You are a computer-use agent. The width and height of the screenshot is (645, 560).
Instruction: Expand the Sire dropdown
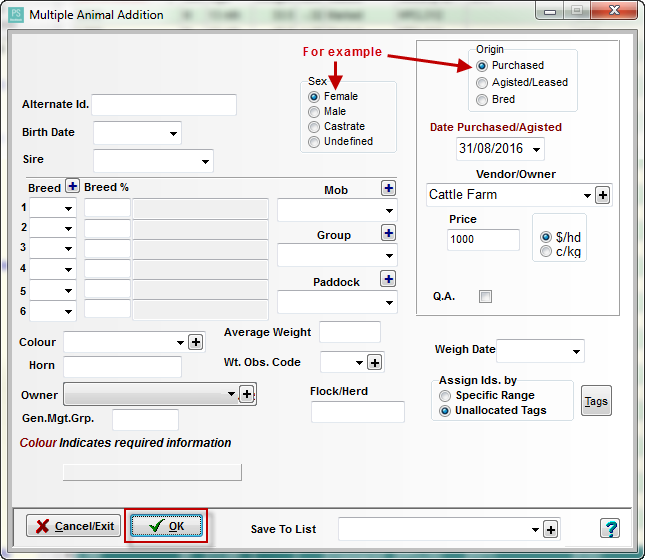click(205, 161)
